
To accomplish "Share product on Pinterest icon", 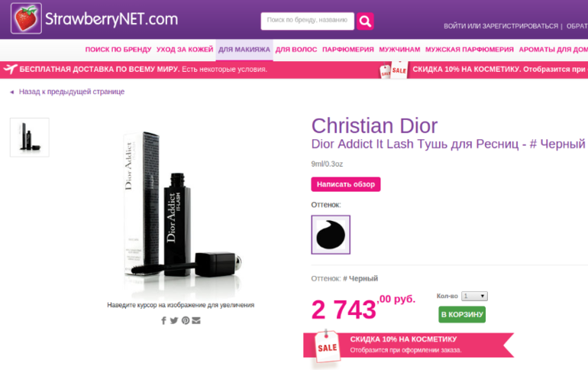I will (186, 320).
